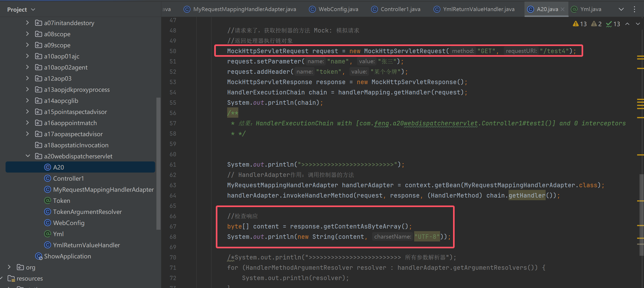Click the a20webdispatcherservlet folder icon
This screenshot has height=288, width=644.
39,156
